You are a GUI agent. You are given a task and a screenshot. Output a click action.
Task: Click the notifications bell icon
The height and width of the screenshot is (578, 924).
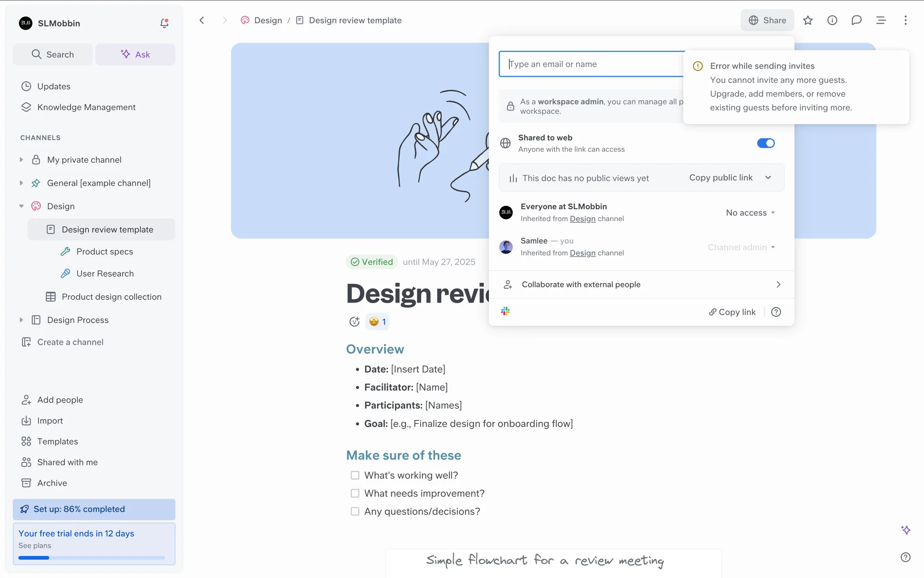164,23
